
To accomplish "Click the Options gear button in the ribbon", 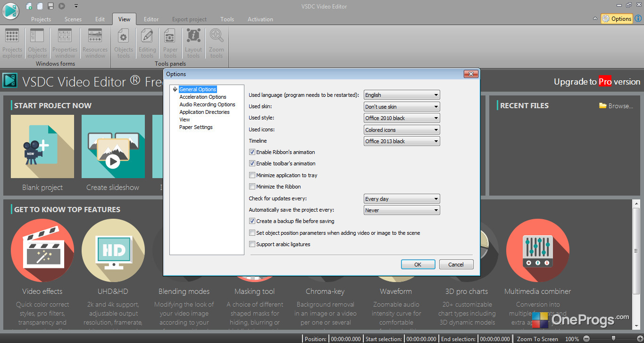I will (x=617, y=18).
